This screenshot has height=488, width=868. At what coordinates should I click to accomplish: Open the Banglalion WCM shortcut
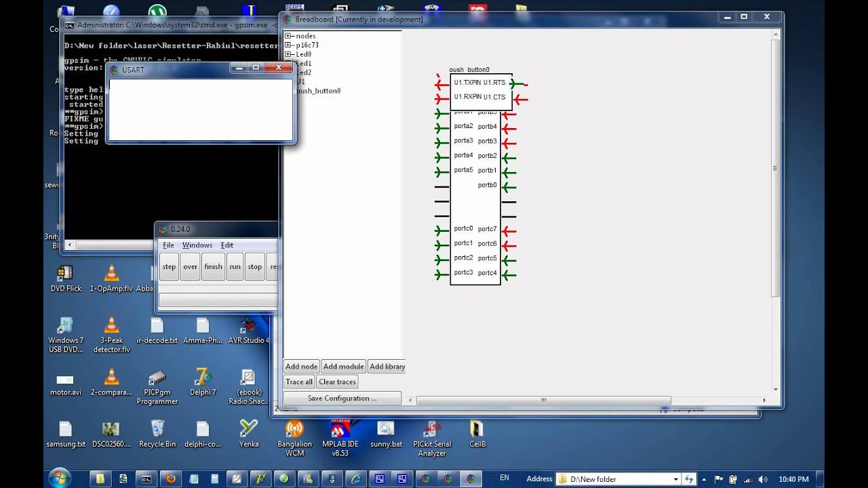294,439
